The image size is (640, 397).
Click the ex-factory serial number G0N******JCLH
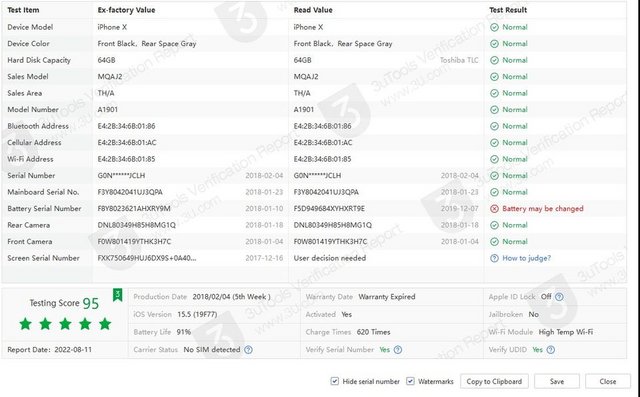[121, 176]
